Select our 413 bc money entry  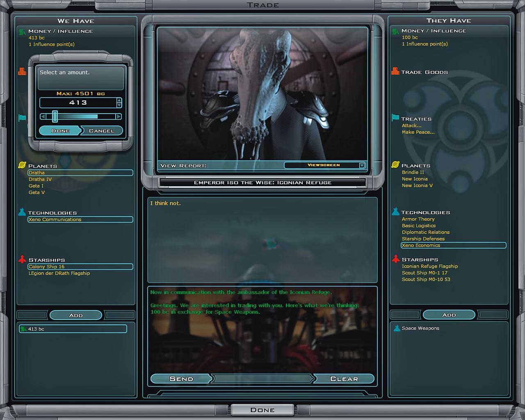click(x=37, y=38)
